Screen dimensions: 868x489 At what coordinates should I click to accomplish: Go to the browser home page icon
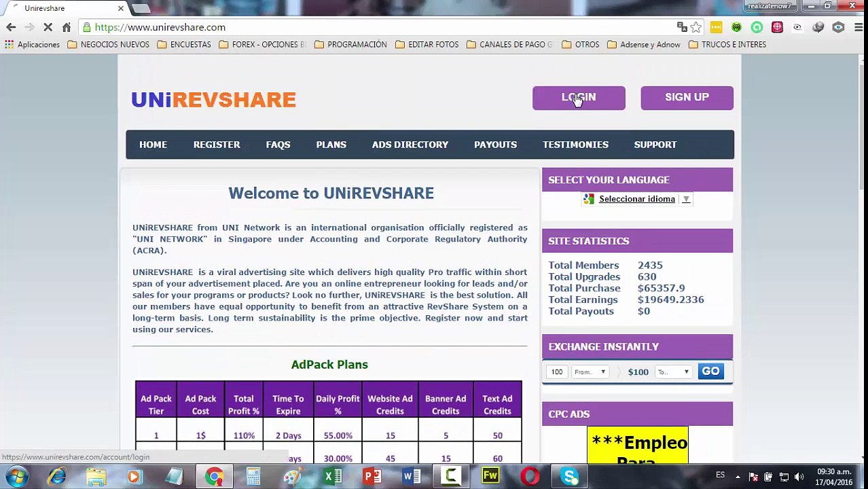[x=67, y=27]
